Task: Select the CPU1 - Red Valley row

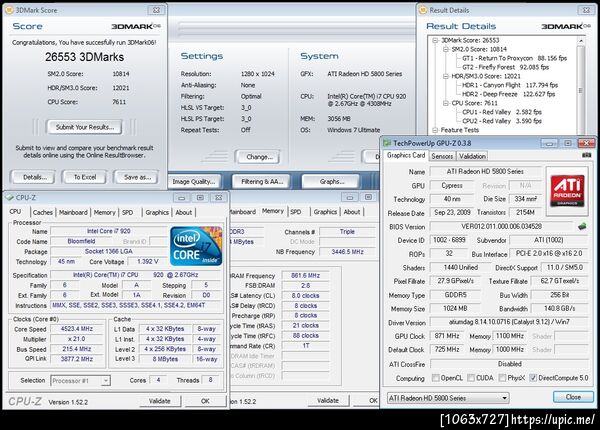Action: 502,112
